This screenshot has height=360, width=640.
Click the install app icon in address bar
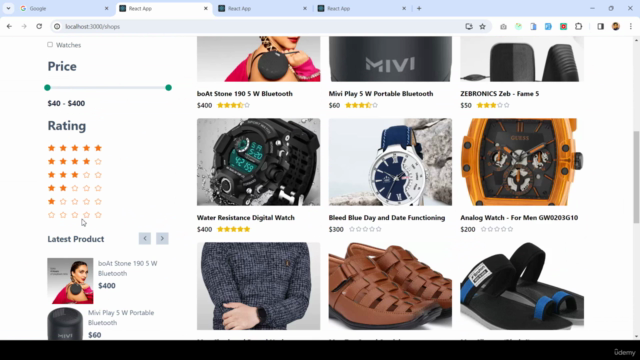(469, 27)
